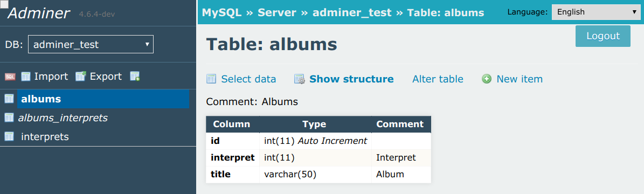Viewport: 644px width, 194px height.
Task: Open the SQL command icon
Action: 10,77
